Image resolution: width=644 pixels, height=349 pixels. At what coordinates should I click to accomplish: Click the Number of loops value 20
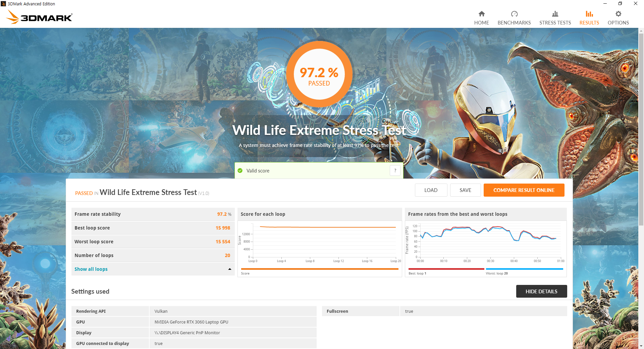pyautogui.click(x=227, y=255)
